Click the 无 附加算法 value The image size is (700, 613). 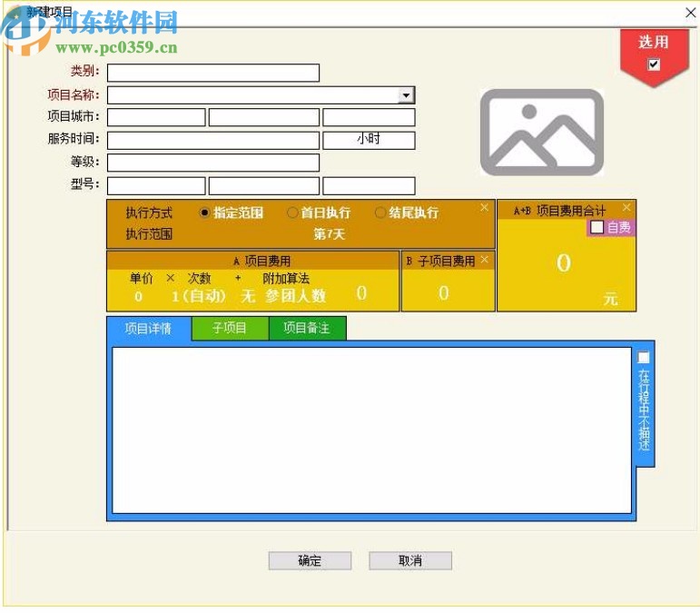pyautogui.click(x=248, y=295)
